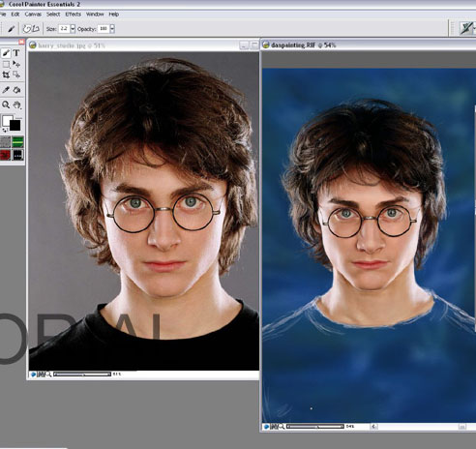The image size is (476, 449).
Task: Pick the Layer Adjuster arrow tool
Action: coord(16,64)
